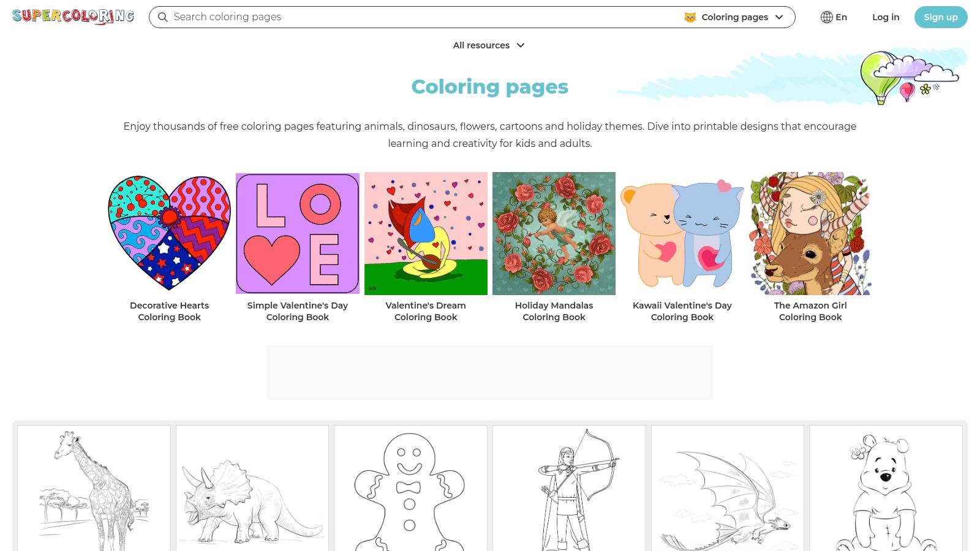
Task: Open the Log in link
Action: [x=886, y=17]
